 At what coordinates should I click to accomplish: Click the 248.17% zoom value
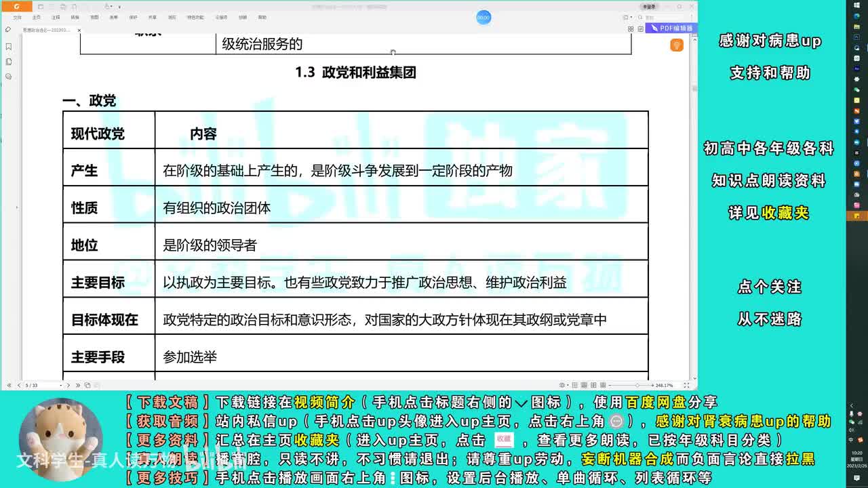pos(664,385)
